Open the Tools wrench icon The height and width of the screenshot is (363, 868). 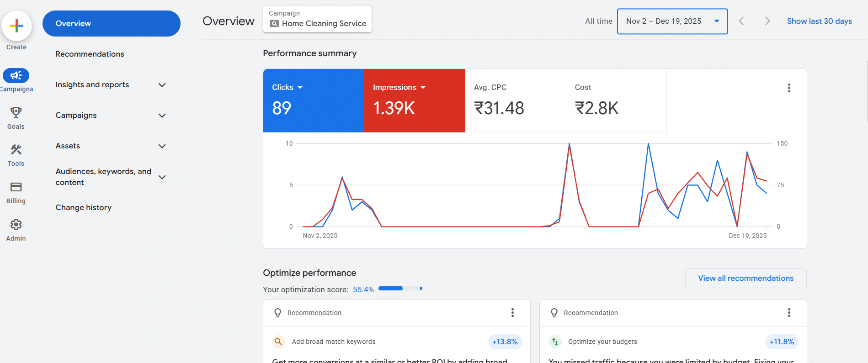(16, 150)
